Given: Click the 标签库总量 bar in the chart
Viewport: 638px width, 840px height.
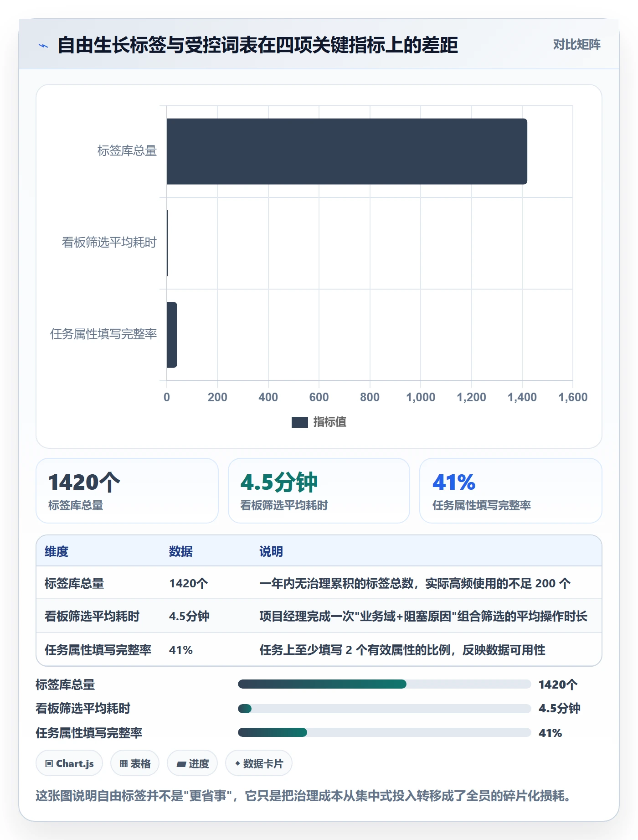Looking at the screenshot, I should [x=347, y=151].
